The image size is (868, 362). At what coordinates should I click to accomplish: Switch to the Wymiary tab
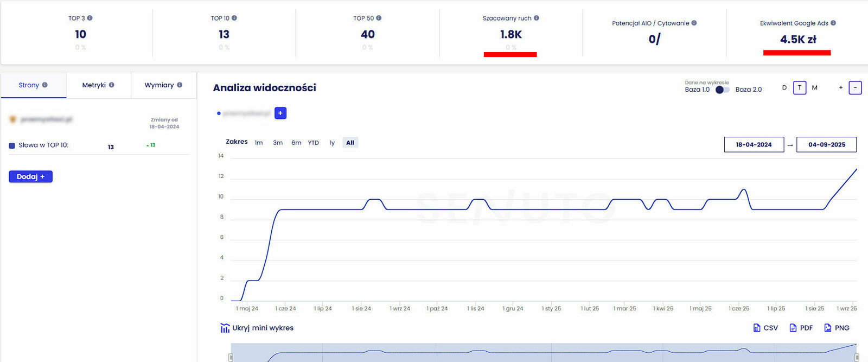click(163, 85)
